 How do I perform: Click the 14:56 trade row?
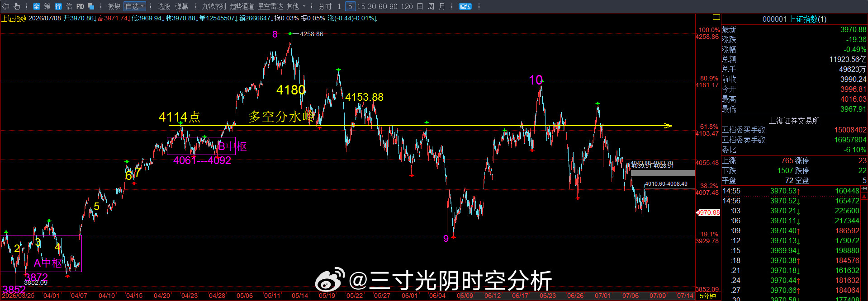point(791,201)
